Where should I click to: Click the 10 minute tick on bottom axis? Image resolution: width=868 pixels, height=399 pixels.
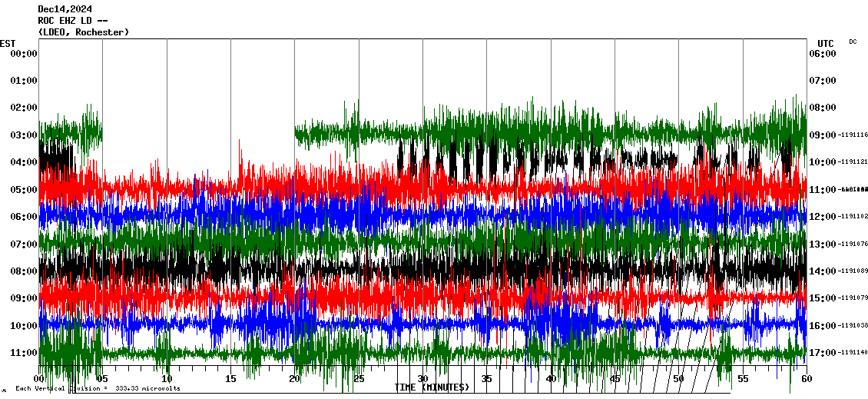(x=167, y=379)
